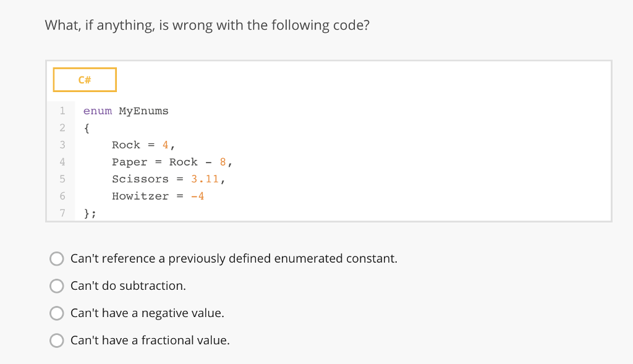This screenshot has width=633, height=364.
Task: Click the question heading text
Action: 207,25
